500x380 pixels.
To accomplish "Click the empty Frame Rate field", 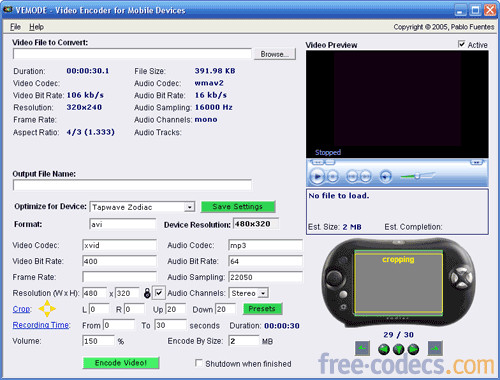I will (x=119, y=277).
